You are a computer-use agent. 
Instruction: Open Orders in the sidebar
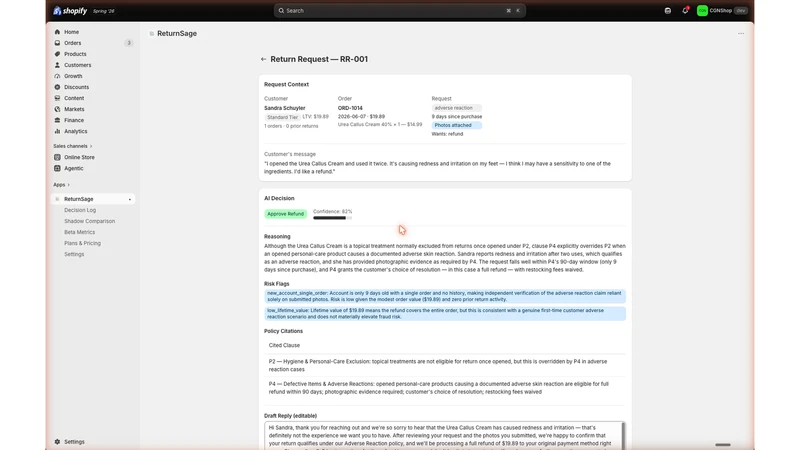tap(72, 43)
